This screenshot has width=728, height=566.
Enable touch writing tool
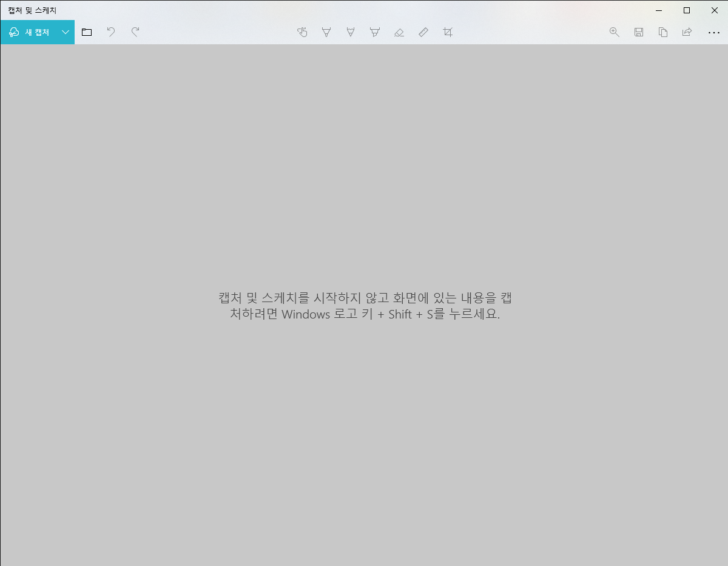302,32
